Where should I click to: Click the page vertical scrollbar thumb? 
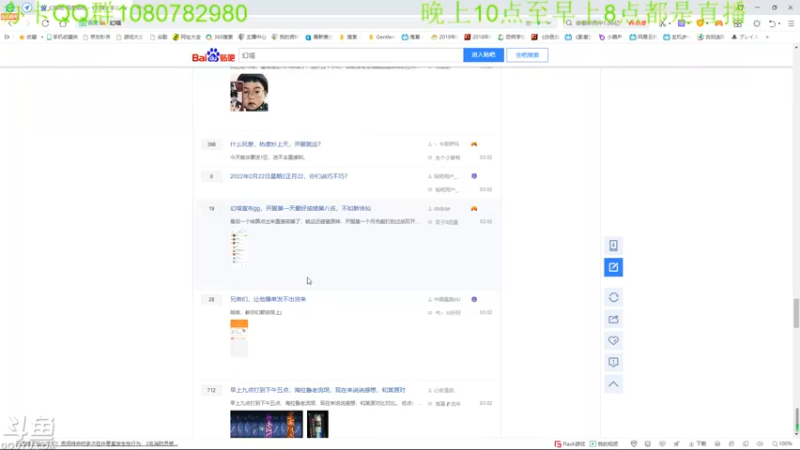click(x=796, y=313)
